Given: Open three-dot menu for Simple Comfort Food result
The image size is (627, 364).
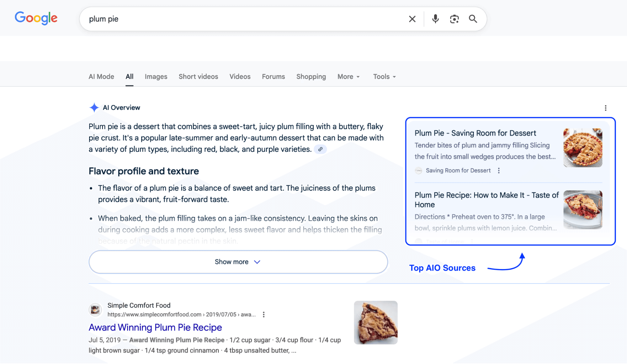Looking at the screenshot, I should pyautogui.click(x=263, y=314).
